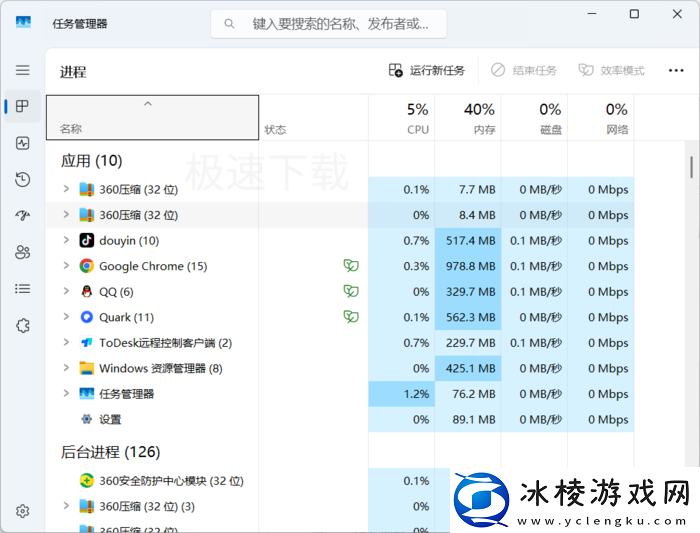700x533 pixels.
Task: Expand the 360压缩 (32 位) (3) background row
Action: 66,505
